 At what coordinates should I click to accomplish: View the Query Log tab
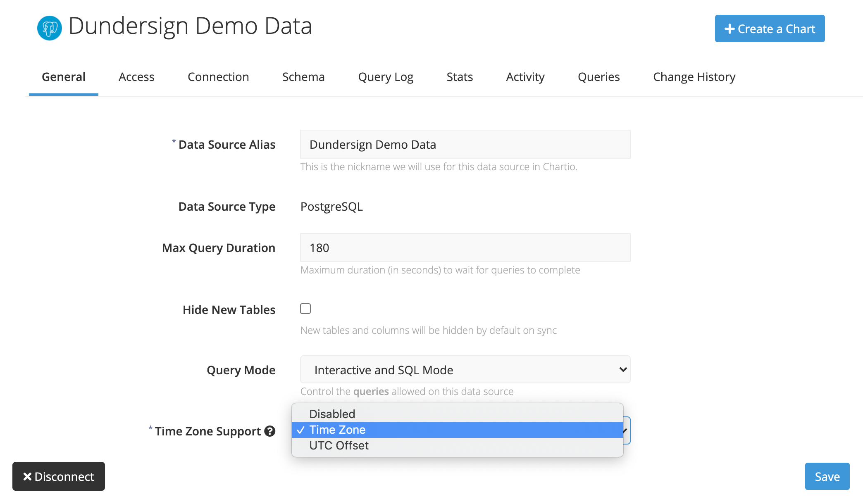coord(386,77)
